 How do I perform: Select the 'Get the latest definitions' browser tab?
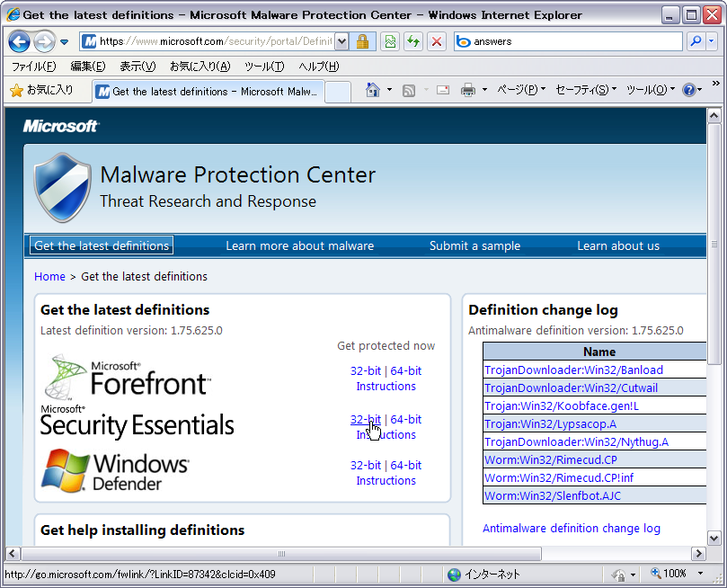pos(208,92)
